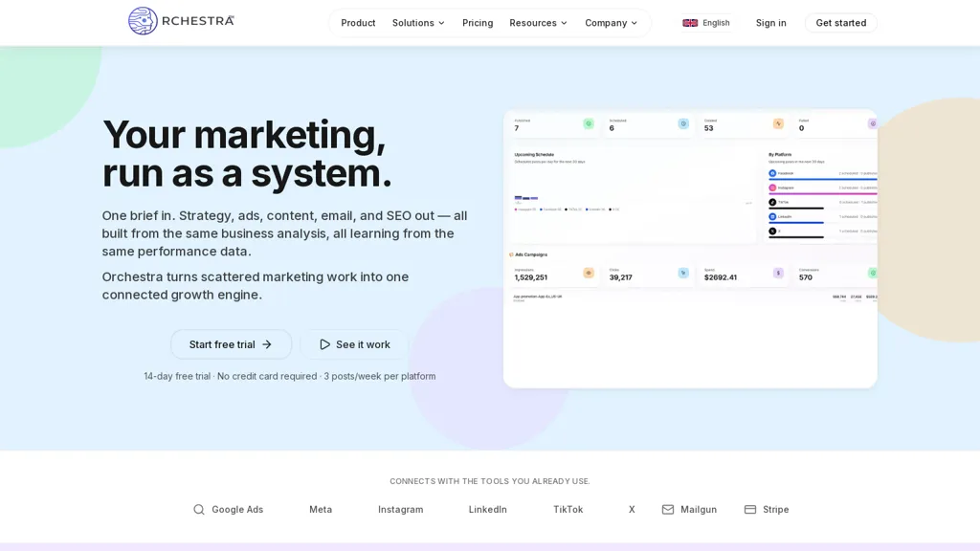Click the 'Upcoming Schedule' heading
This screenshot has height=551, width=980.
click(534, 154)
